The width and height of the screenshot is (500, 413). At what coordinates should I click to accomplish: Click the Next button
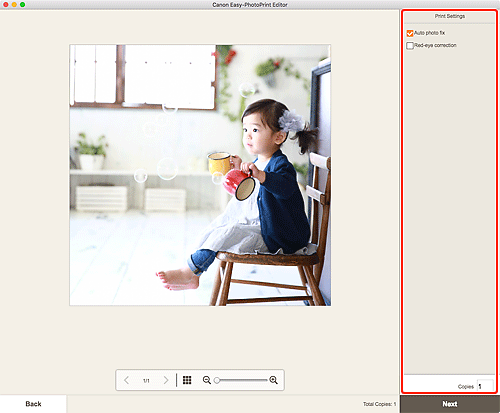(450, 404)
